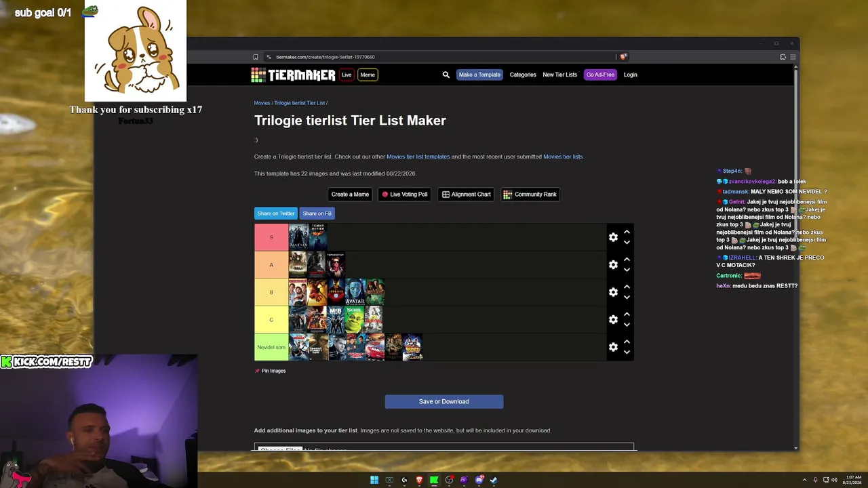
Task: Click Make a Template
Action: (479, 75)
